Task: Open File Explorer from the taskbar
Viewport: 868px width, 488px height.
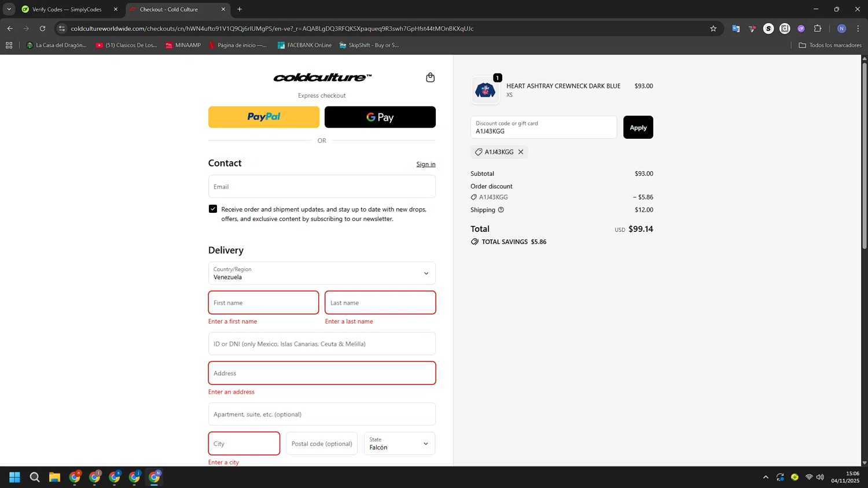Action: click(54, 477)
